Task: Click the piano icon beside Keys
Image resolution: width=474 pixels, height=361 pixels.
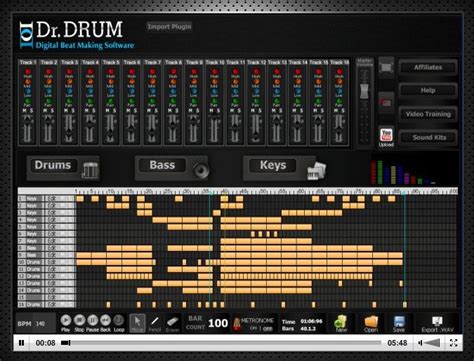Action: [x=316, y=170]
